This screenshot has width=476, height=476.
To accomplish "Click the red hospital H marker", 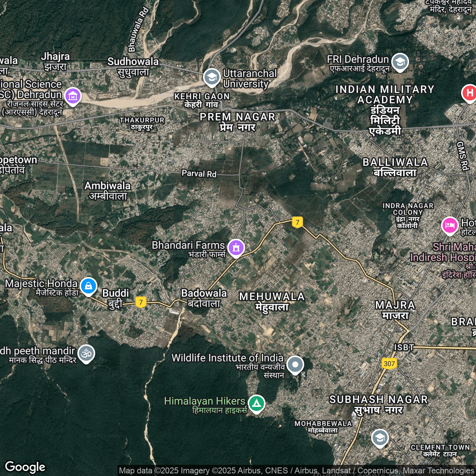I will pos(469,93).
